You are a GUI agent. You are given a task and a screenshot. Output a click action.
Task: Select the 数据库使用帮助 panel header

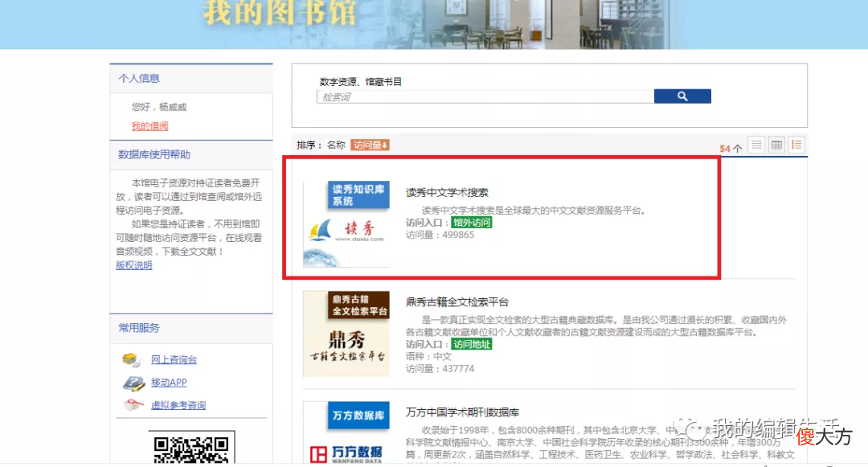point(191,155)
